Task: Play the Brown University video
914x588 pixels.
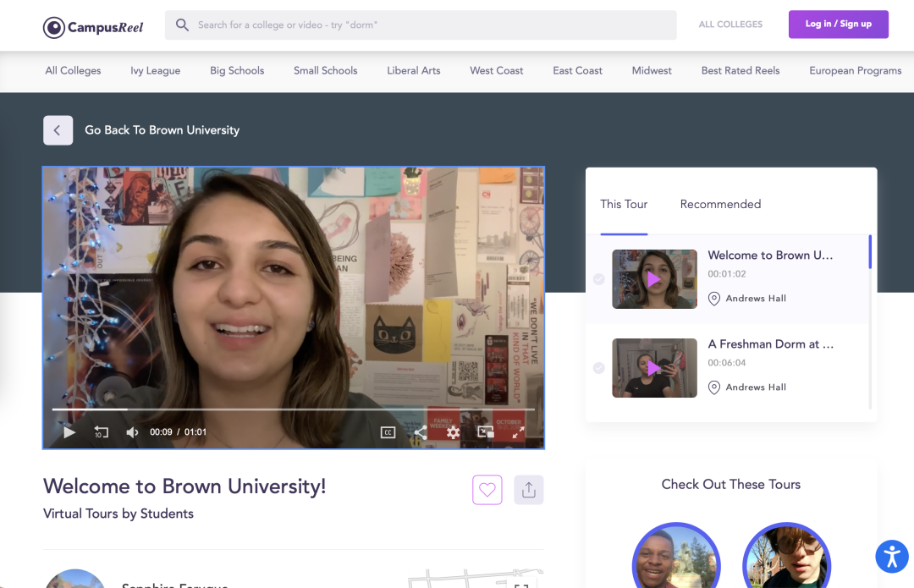Action: [x=69, y=432]
